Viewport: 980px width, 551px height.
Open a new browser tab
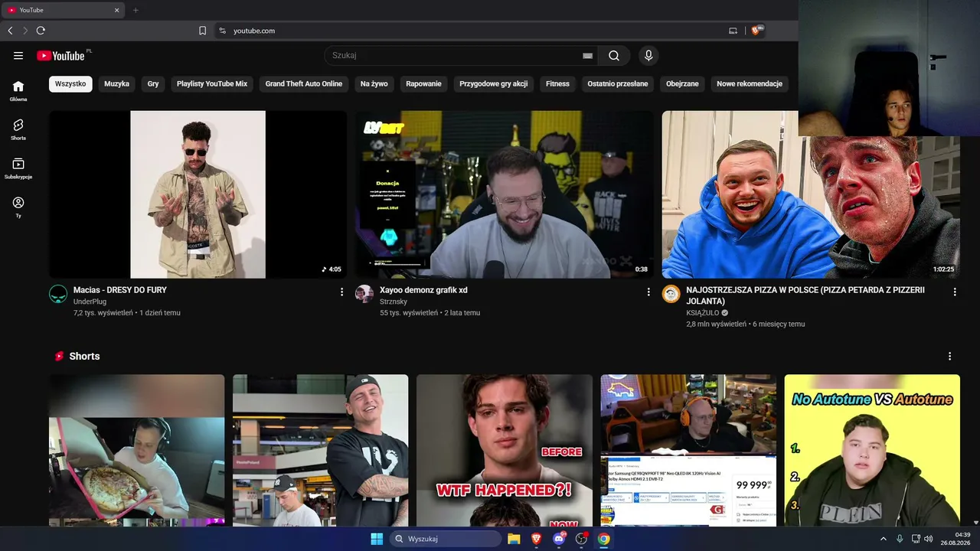pyautogui.click(x=136, y=10)
